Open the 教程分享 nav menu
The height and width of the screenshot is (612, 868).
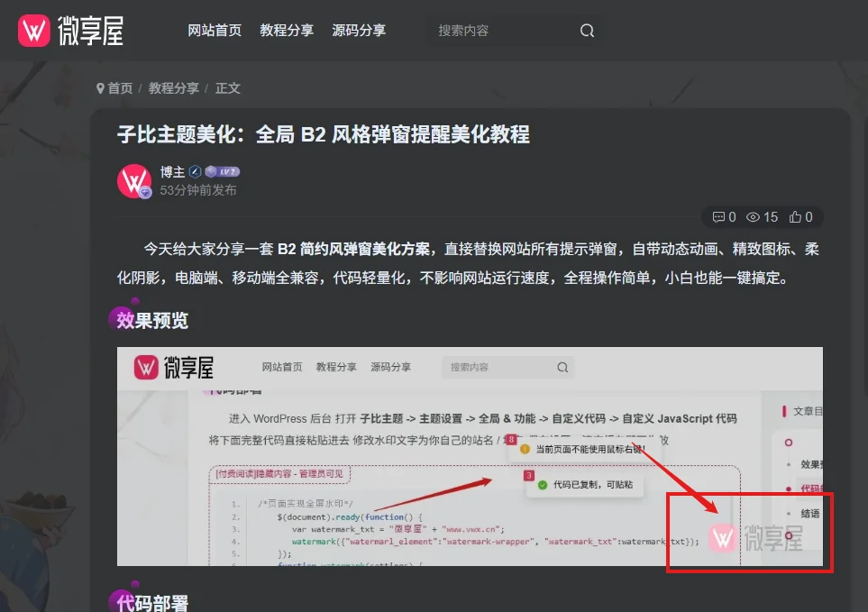point(287,31)
